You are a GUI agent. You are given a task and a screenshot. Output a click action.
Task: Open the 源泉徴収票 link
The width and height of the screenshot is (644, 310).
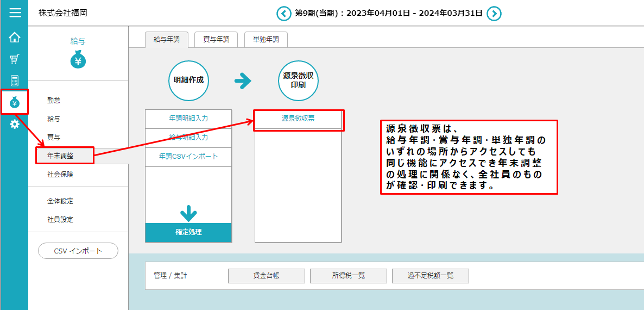point(298,119)
